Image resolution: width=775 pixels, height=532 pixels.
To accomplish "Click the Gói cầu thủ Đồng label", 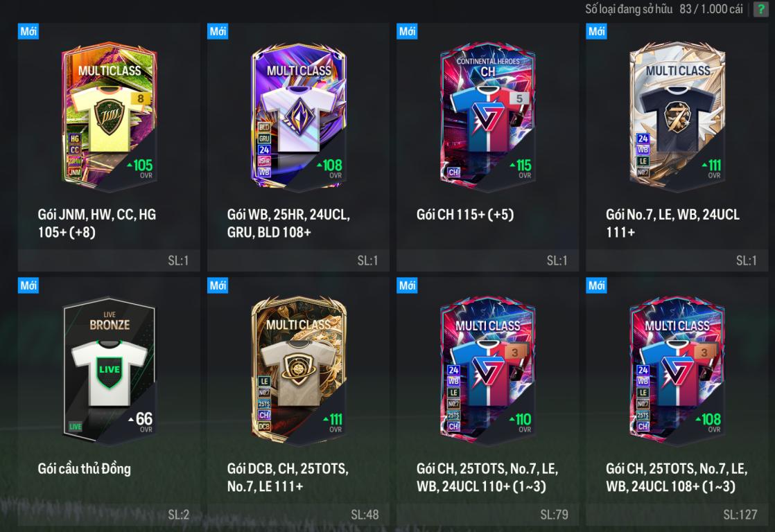I will click(x=84, y=468).
